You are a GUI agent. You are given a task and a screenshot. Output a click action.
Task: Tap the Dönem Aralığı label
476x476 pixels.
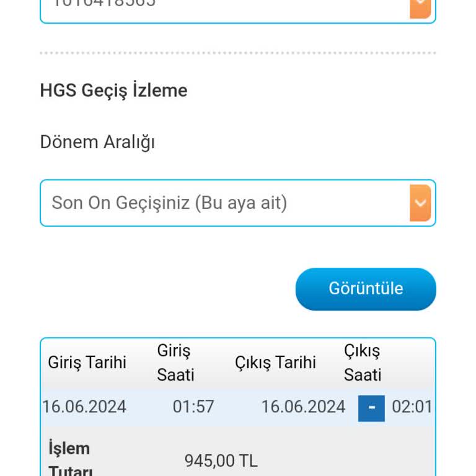tap(97, 142)
